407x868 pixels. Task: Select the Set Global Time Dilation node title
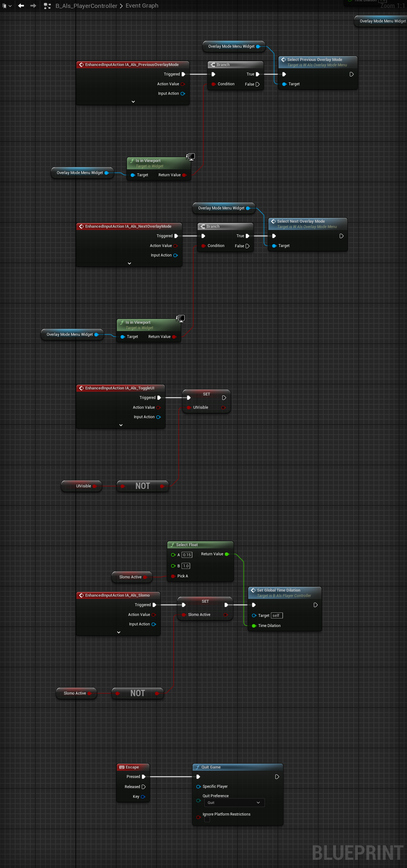point(278,590)
